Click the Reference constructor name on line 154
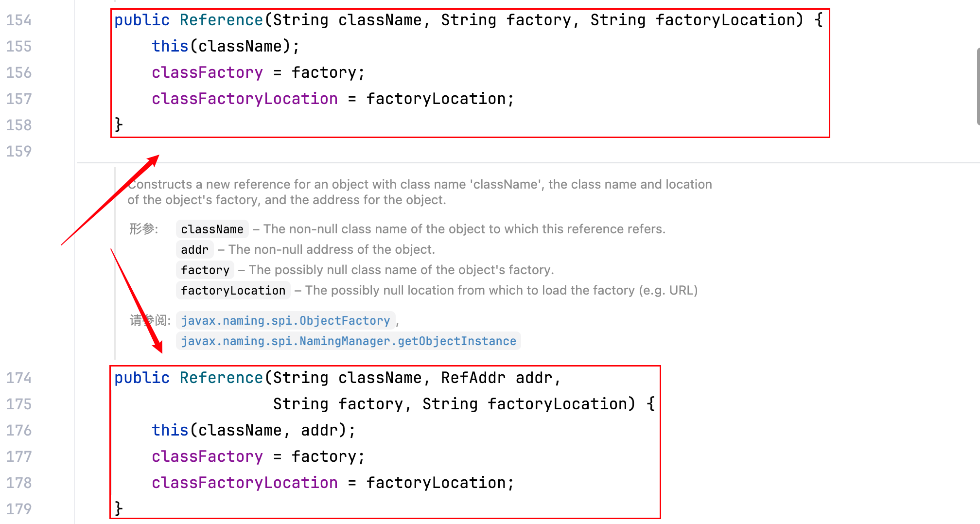This screenshot has height=524, width=980. (221, 20)
